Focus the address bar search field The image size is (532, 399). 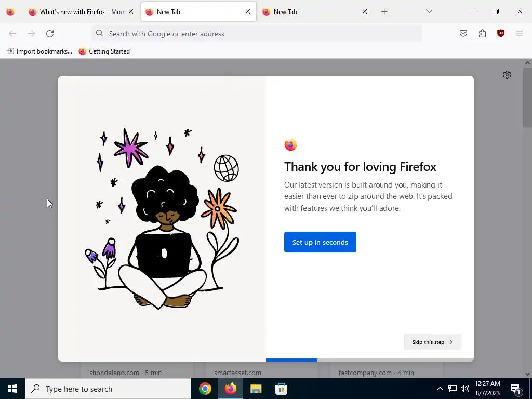(257, 34)
